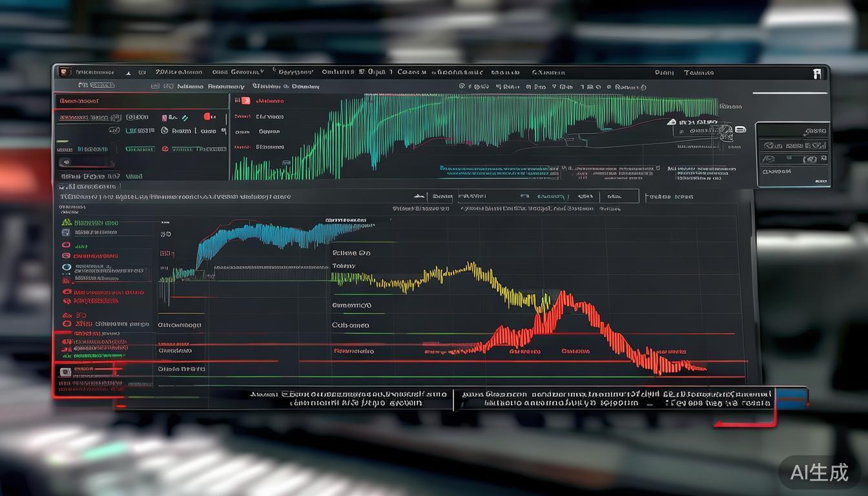Screen dimensions: 868x496
Task: Click the peak of the red waveform
Action: coord(563,294)
